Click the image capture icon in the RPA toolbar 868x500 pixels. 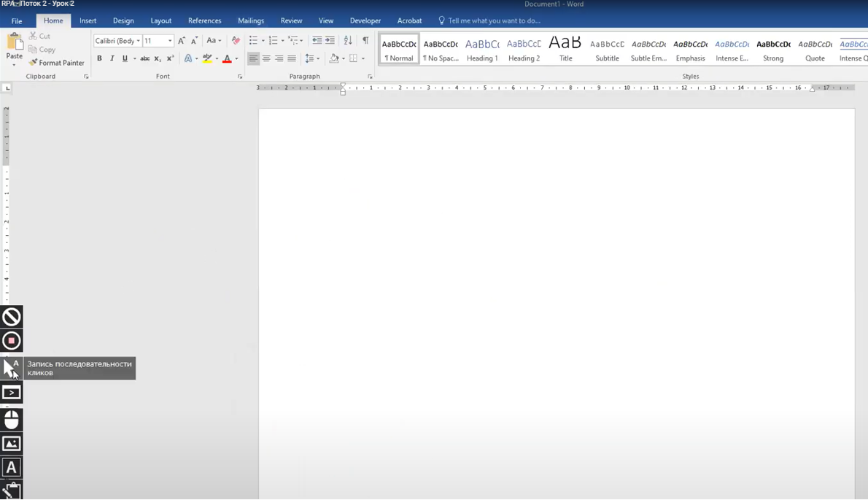12,444
